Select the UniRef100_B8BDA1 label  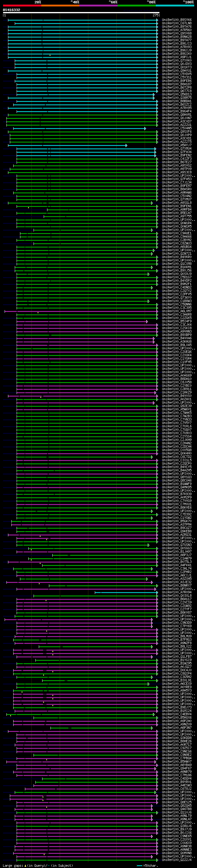click(x=176, y=101)
